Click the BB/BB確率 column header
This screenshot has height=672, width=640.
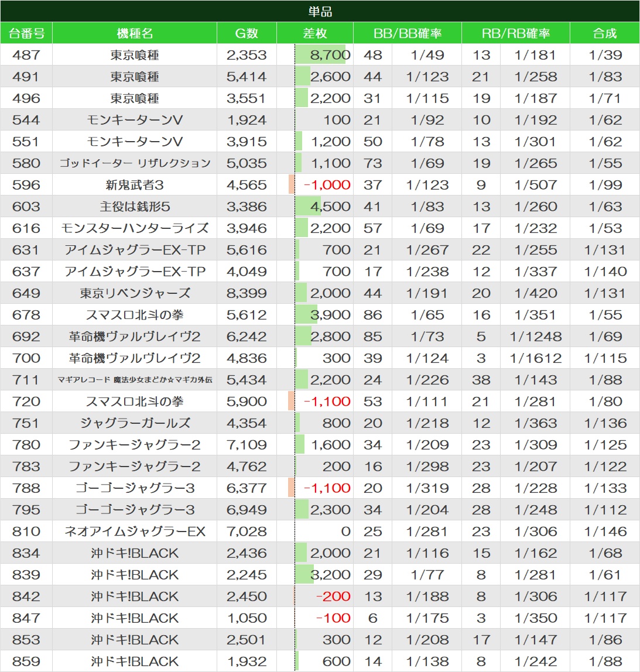[x=407, y=33]
